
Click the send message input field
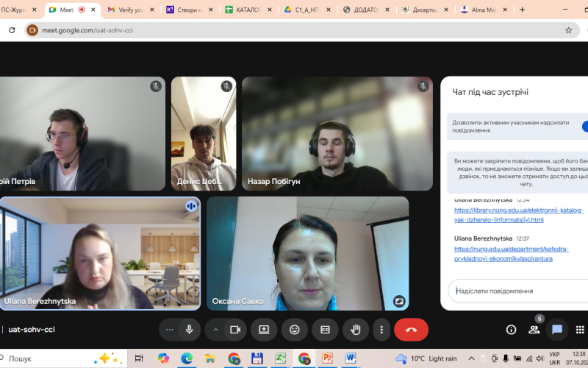514,291
